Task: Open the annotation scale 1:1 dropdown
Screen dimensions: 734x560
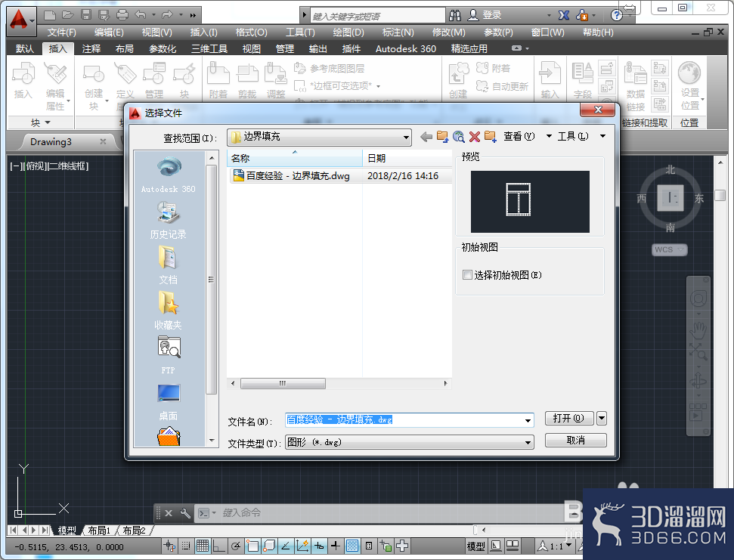Action: pyautogui.click(x=556, y=546)
